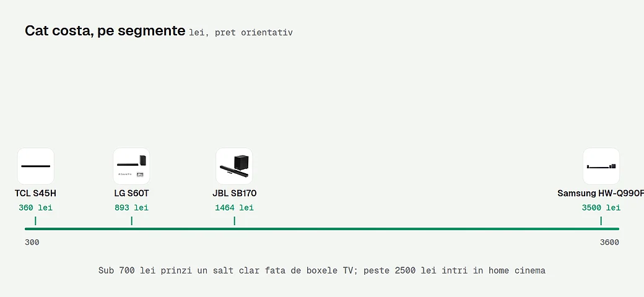Select the 893 lei price label
Screen dimensions: 644x297
click(x=131, y=207)
